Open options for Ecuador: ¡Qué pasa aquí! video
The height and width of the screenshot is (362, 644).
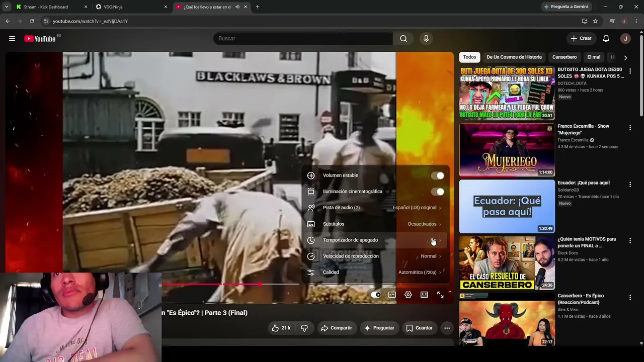coord(630,185)
